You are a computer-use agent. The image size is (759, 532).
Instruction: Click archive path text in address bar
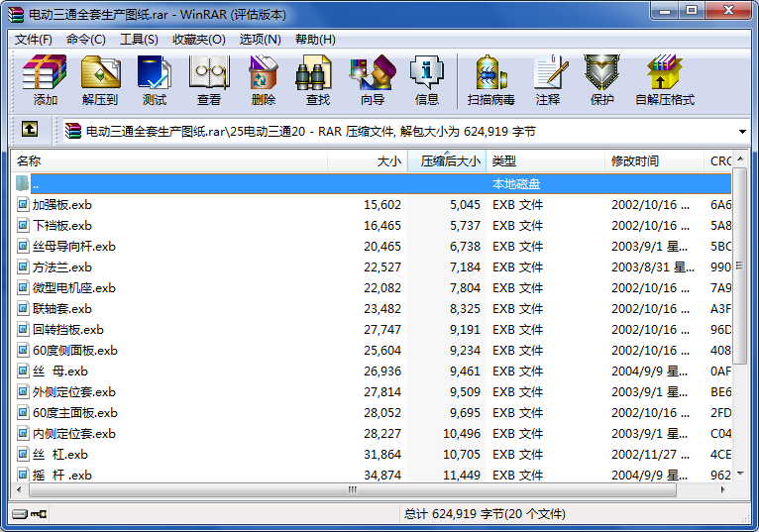point(310,131)
